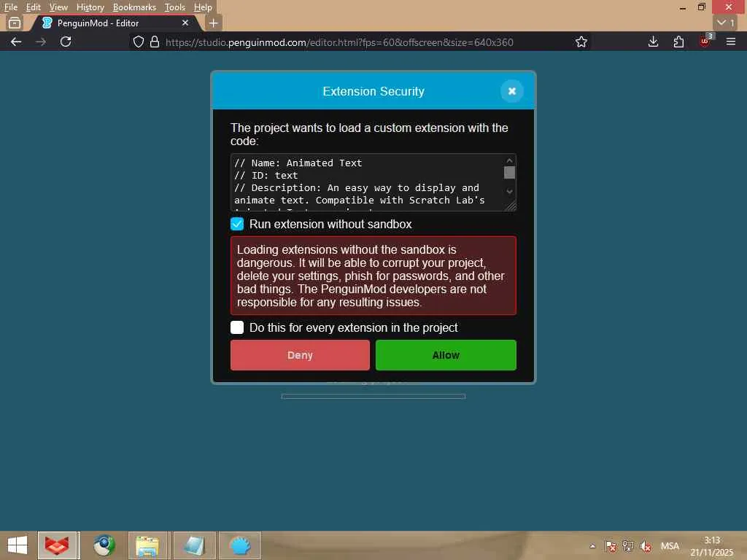Click the green Allow button
The width and height of the screenshot is (747, 560).
[x=446, y=355]
